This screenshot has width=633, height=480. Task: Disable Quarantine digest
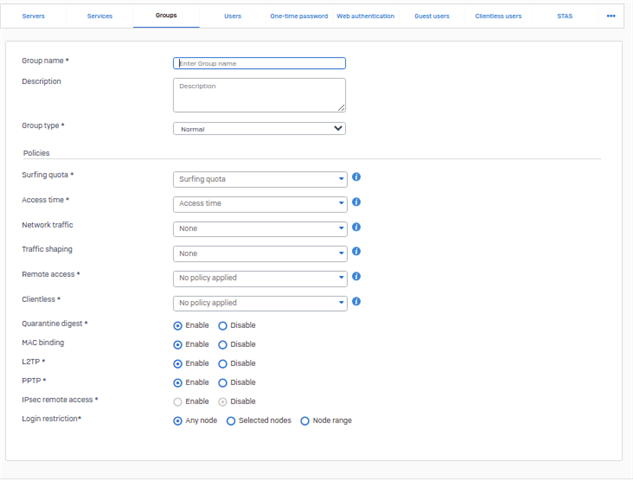click(x=222, y=326)
